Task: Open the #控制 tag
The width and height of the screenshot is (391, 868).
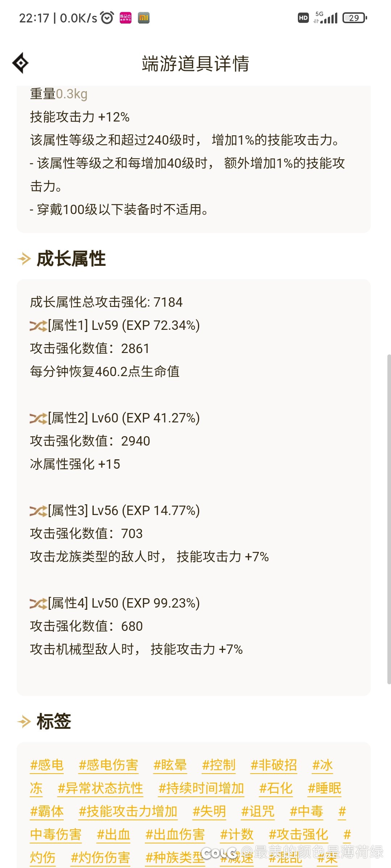Action: pyautogui.click(x=219, y=765)
